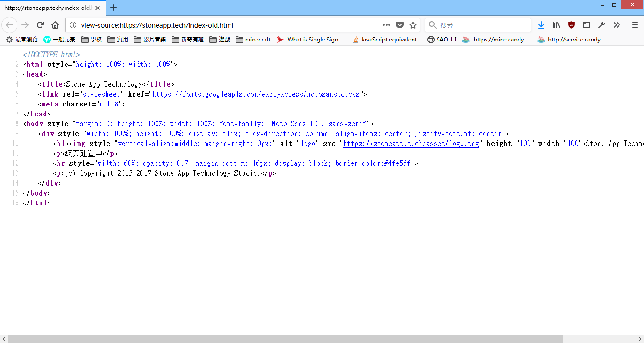
Task: Open page actions three-dot menu
Action: point(387,25)
